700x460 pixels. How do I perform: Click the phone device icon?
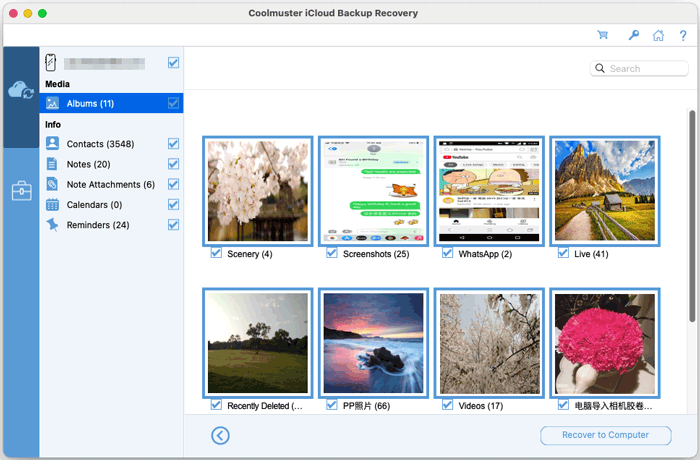tap(51, 63)
